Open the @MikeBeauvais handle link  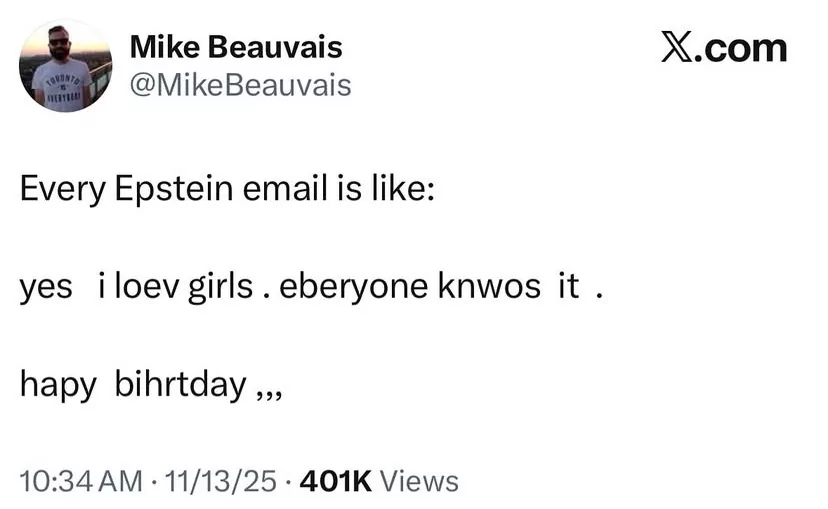click(x=241, y=85)
